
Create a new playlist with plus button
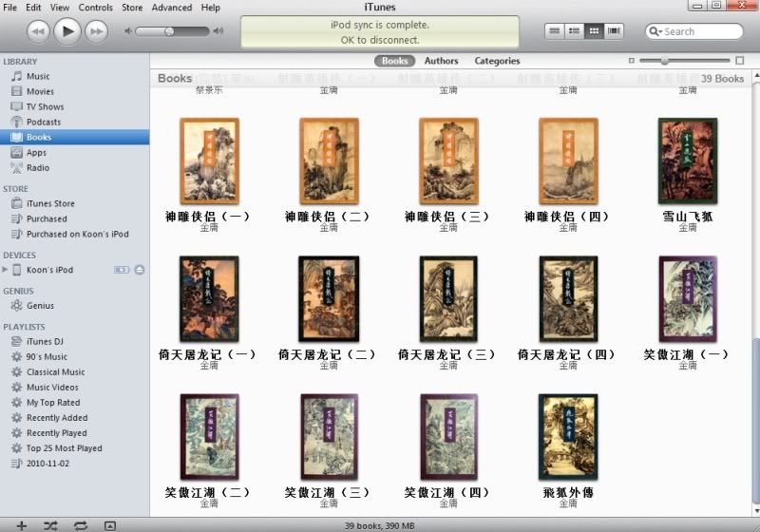click(x=21, y=525)
